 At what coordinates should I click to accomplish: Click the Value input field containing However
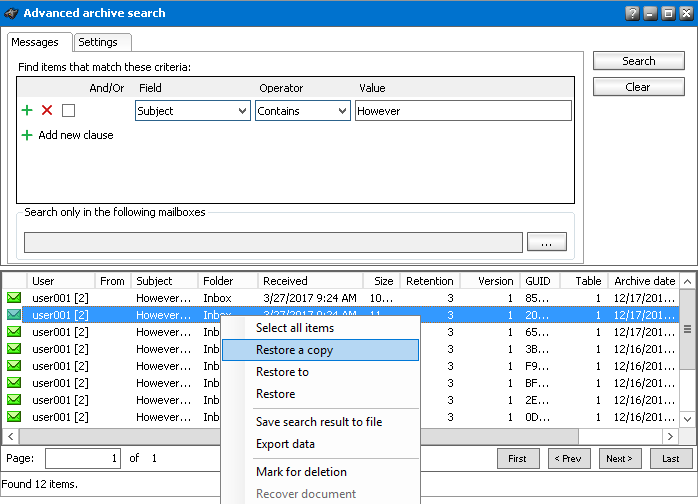463,111
